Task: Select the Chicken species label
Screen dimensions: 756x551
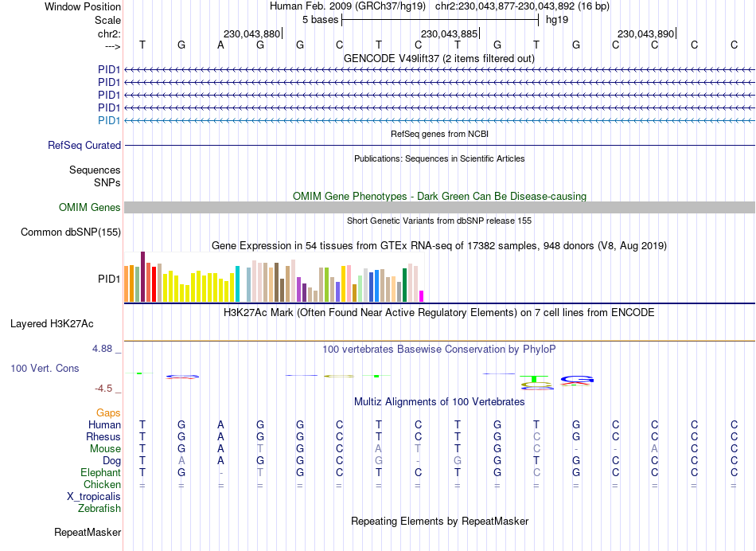Action: coord(102,484)
